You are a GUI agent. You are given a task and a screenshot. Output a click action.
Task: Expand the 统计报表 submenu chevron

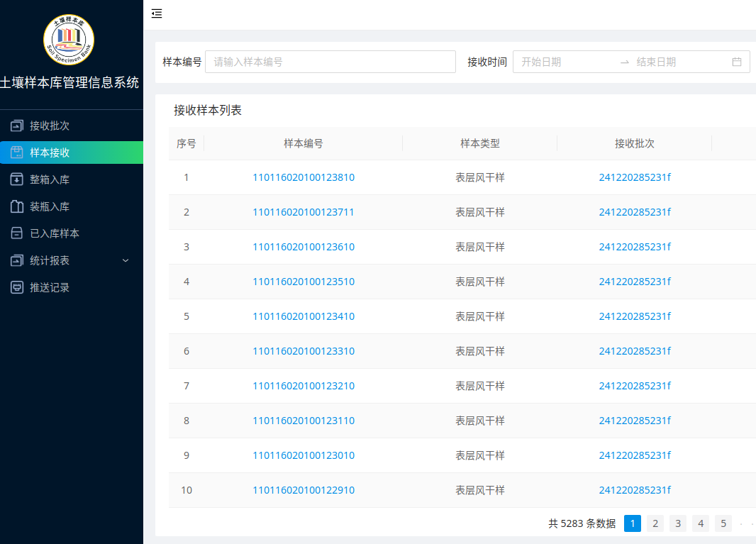[x=126, y=260]
